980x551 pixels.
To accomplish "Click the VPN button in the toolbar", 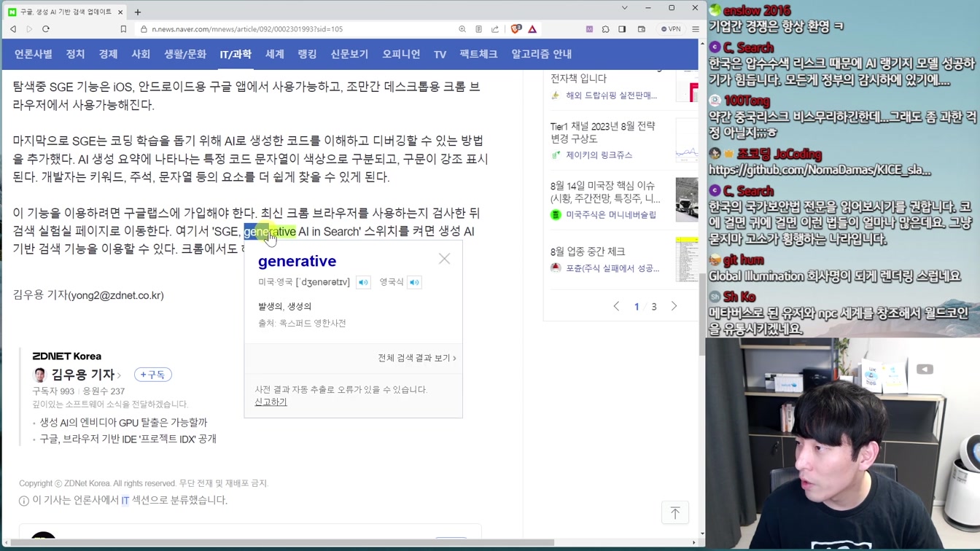I will (x=671, y=29).
